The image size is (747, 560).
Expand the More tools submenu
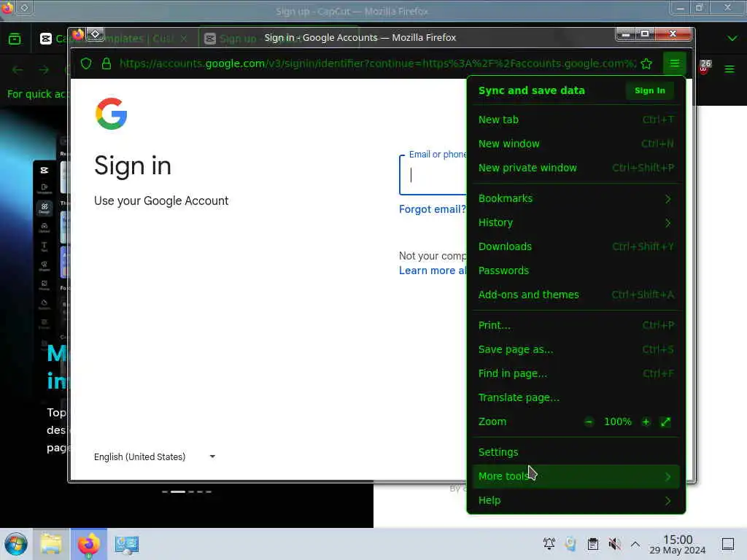pos(576,477)
